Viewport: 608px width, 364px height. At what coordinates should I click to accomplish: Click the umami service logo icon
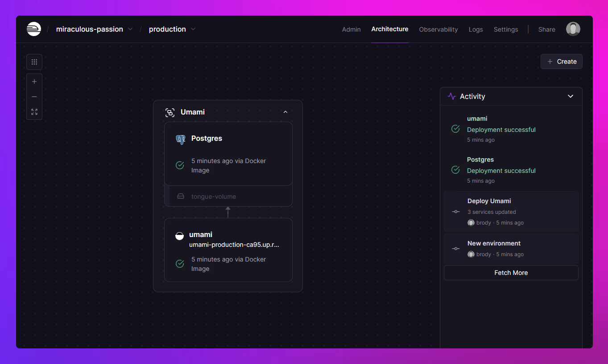[x=179, y=236]
